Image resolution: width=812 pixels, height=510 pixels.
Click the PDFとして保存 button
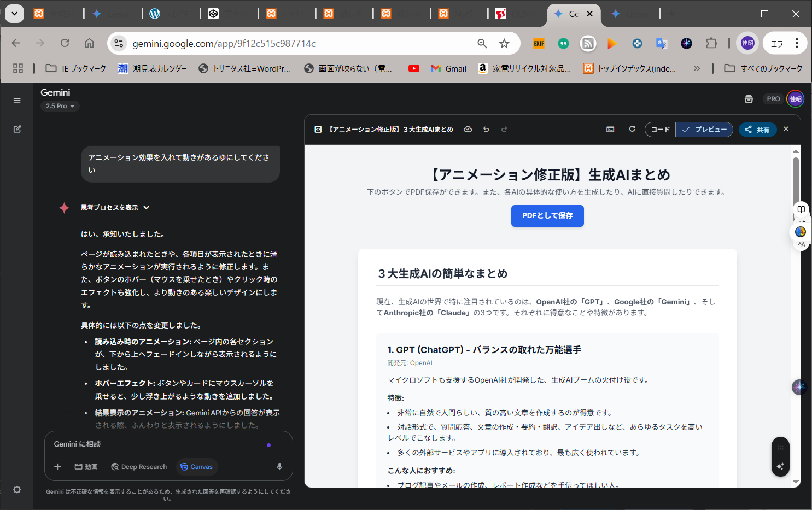point(547,216)
